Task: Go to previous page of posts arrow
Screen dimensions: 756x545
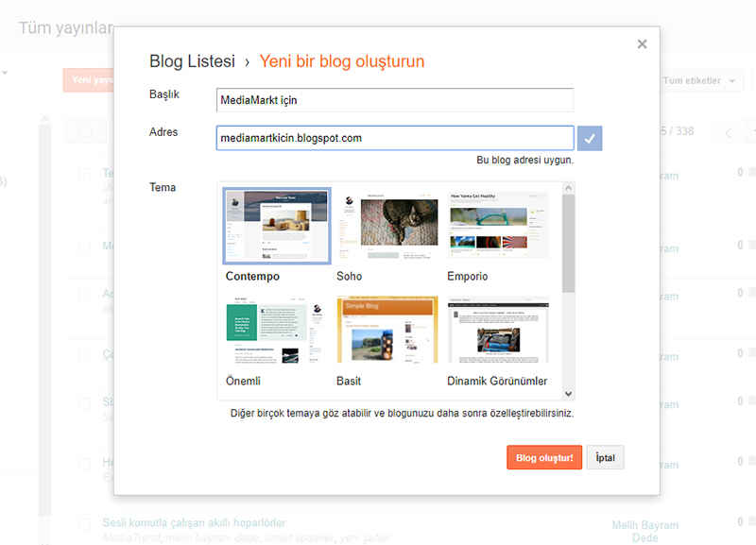Action: point(729,132)
